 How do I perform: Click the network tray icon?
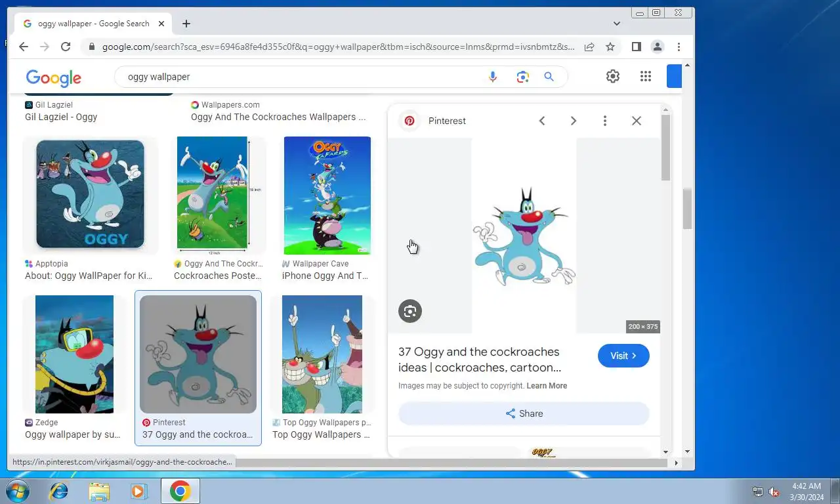point(758,492)
